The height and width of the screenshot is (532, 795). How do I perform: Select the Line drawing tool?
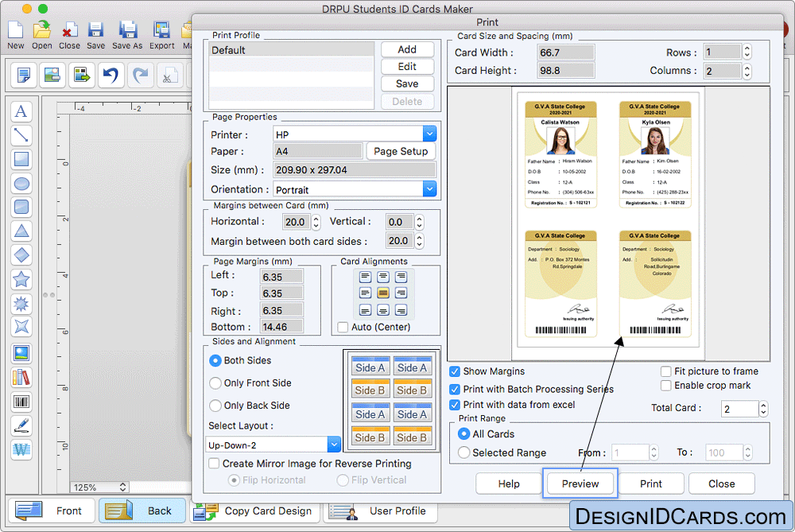point(21,135)
